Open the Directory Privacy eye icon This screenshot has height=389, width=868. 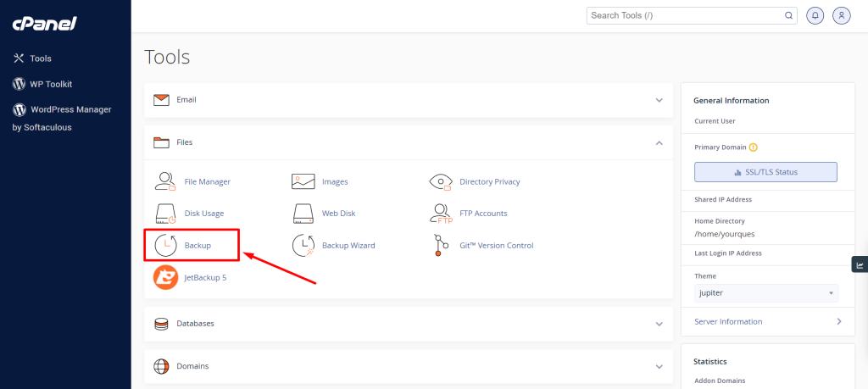[441, 181]
